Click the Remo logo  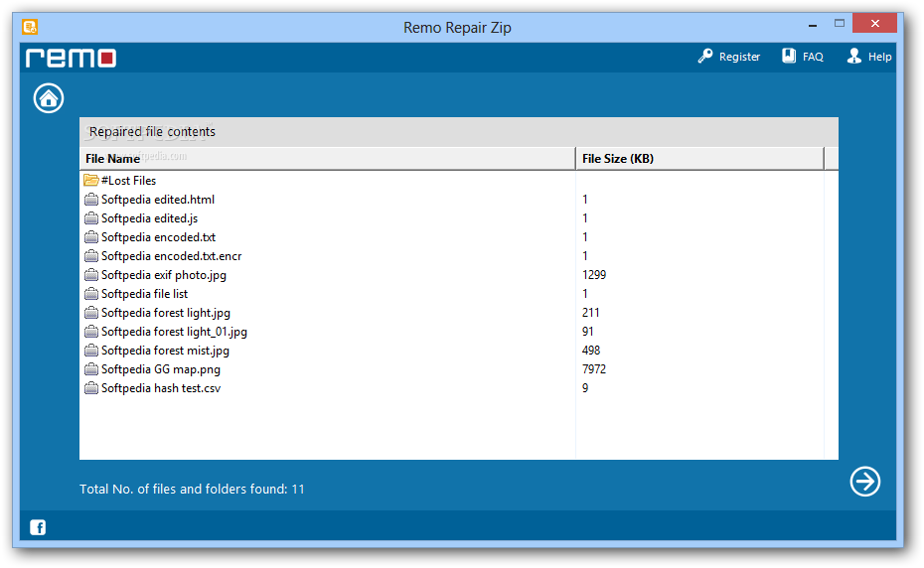71,58
